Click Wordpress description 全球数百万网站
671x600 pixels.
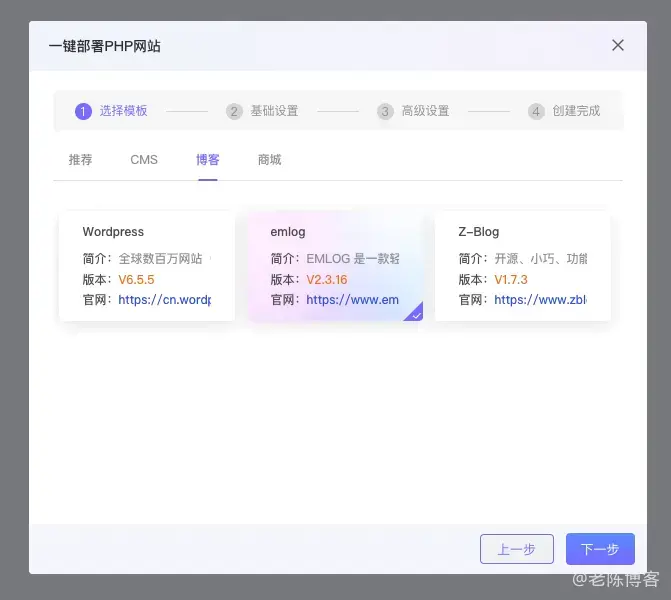tap(160, 258)
